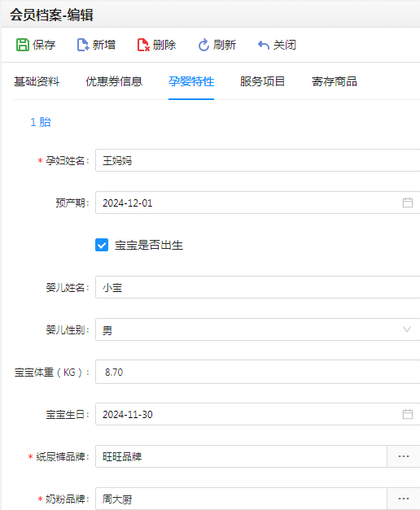Open the 服务项目 tab
Viewport: 420px width, 510px height.
[262, 81]
